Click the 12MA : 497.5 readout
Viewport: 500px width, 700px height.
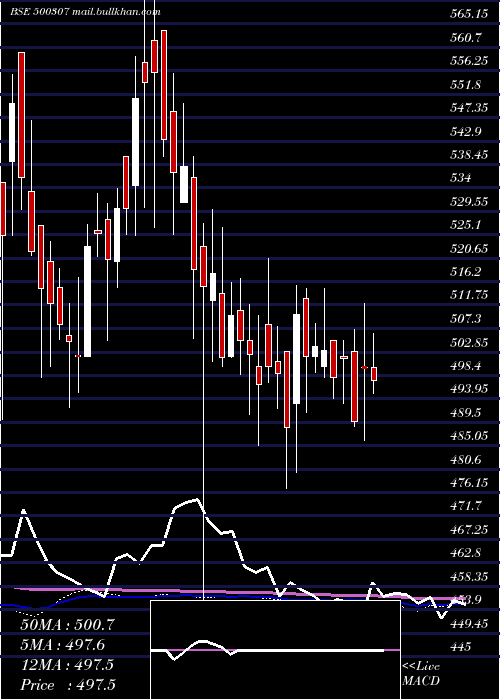coord(67,665)
